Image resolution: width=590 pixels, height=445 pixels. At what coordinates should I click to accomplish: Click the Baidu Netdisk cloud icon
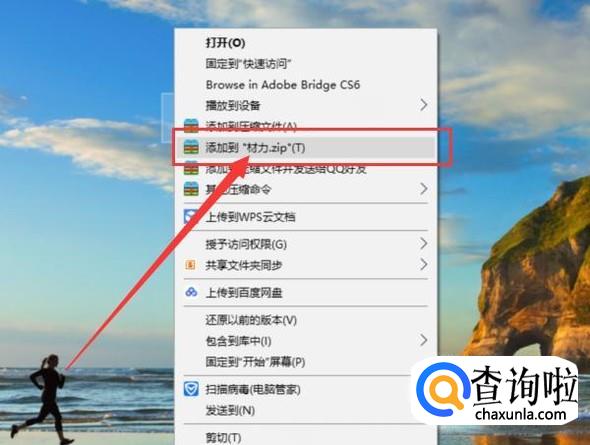(191, 292)
